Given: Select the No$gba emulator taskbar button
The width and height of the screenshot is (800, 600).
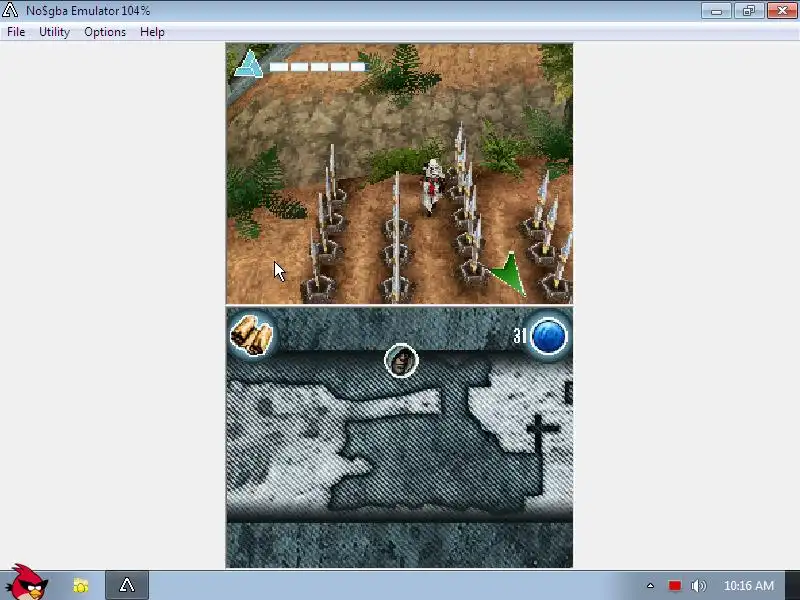Looking at the screenshot, I should point(127,585).
